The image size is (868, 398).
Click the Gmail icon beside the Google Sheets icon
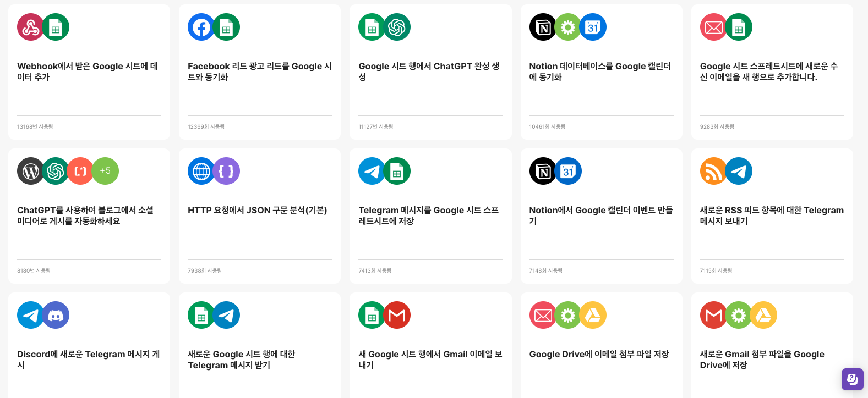397,316
